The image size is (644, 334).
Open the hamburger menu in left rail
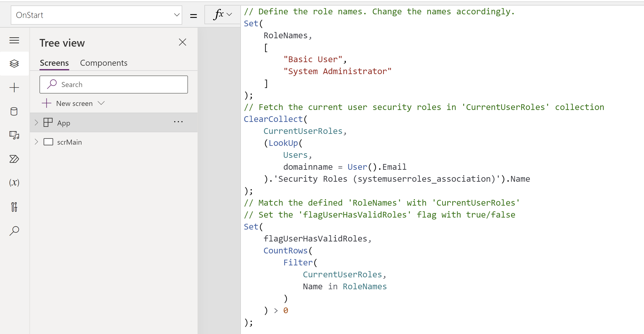[x=14, y=40]
